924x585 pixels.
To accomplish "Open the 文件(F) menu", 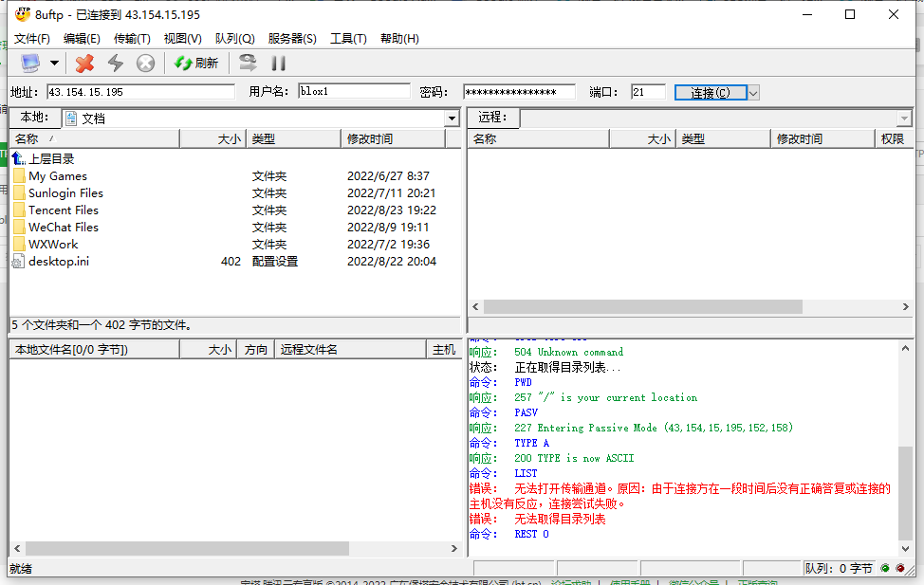I will (x=32, y=38).
